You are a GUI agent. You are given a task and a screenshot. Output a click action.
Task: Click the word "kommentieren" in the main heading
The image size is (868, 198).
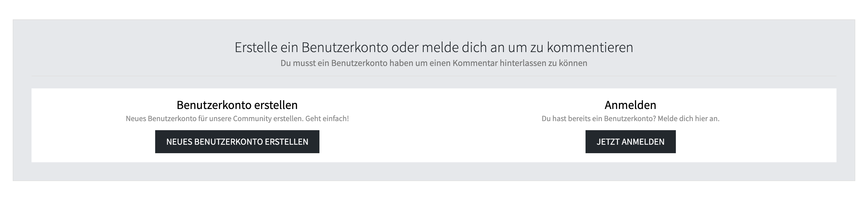[590, 48]
